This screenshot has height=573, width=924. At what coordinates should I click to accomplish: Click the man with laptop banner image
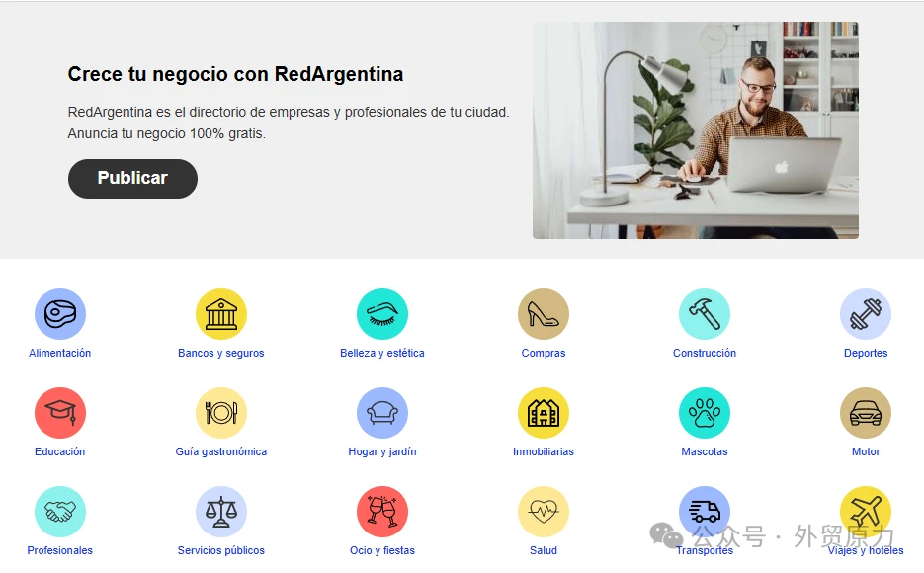[x=696, y=130]
